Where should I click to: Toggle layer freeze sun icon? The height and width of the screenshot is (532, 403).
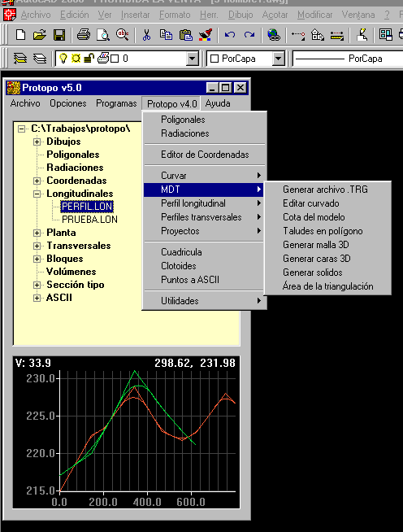[x=76, y=59]
